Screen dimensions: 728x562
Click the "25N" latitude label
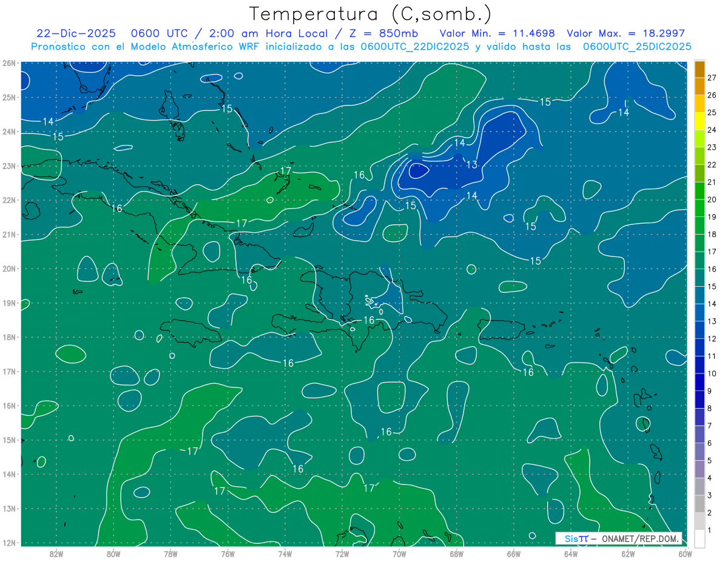(x=8, y=97)
